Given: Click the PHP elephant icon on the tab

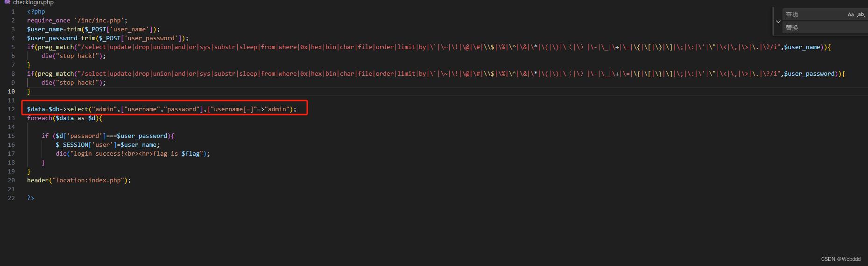Looking at the screenshot, I should pos(7,2).
